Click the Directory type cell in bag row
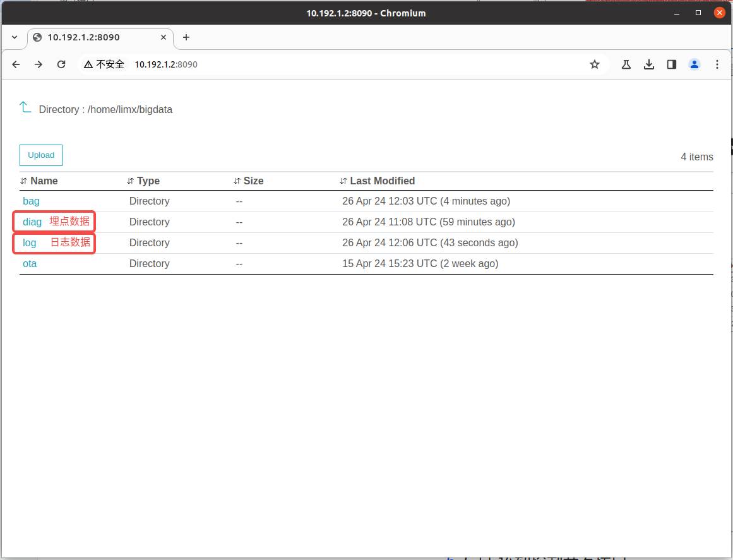The width and height of the screenshot is (733, 560). (x=150, y=201)
